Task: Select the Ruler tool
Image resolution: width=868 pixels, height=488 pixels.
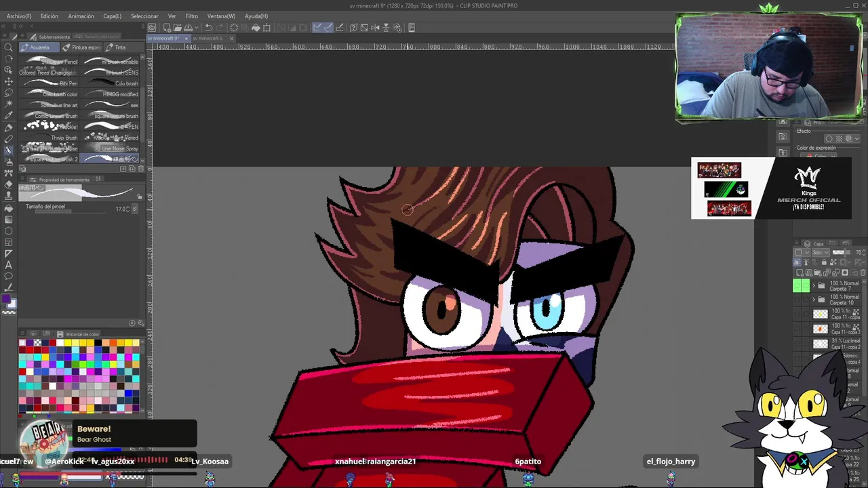Action: [8, 253]
